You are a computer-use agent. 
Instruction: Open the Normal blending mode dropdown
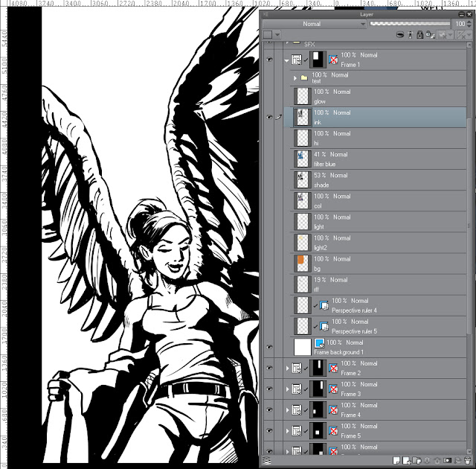tap(314, 24)
